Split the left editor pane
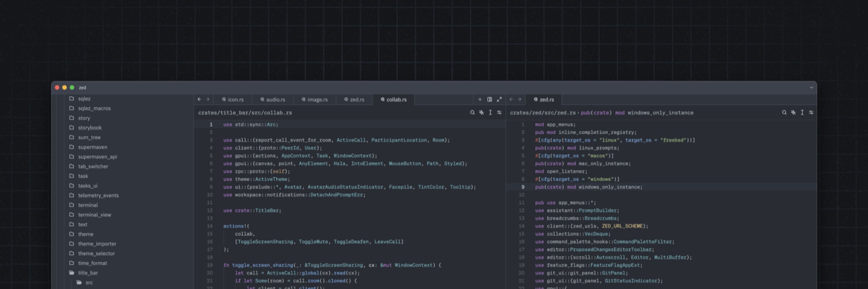The height and width of the screenshot is (289, 868). coord(490,99)
